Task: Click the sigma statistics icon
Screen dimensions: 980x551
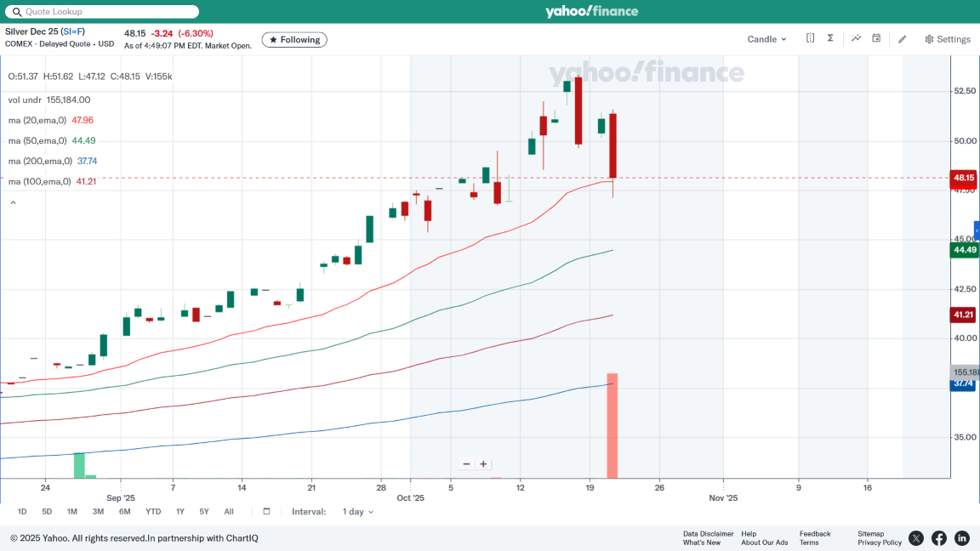Action: 830,38
